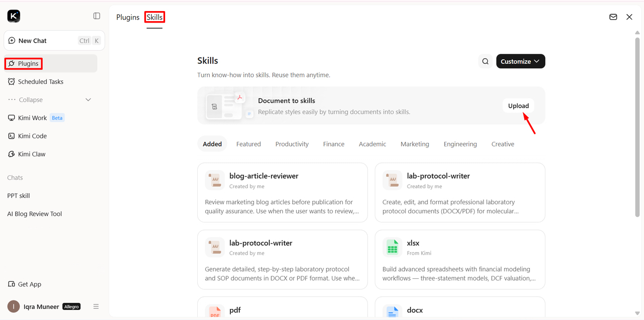Click the Scheduled Tasks clock icon
This screenshot has width=644, height=320.
pos(12,82)
